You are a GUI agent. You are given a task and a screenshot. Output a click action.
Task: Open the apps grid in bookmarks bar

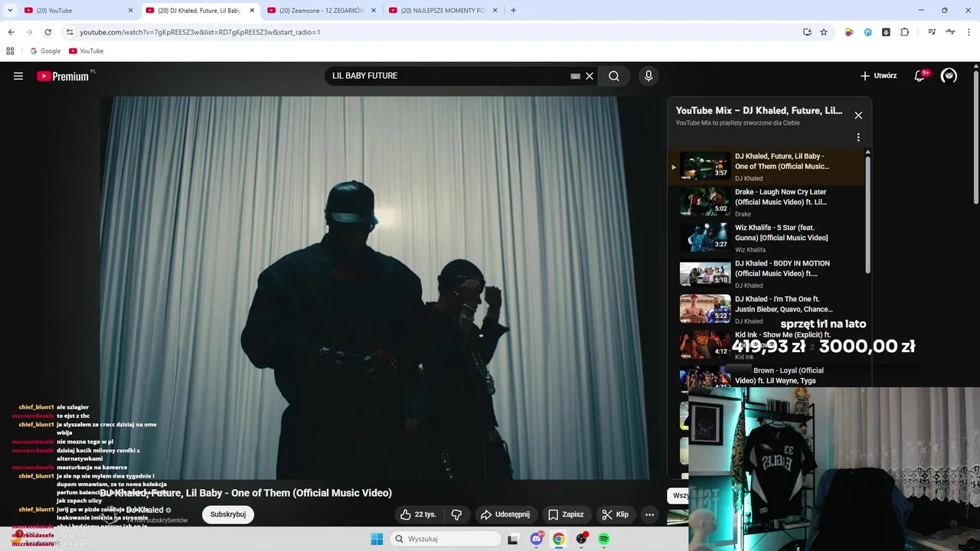coord(10,51)
